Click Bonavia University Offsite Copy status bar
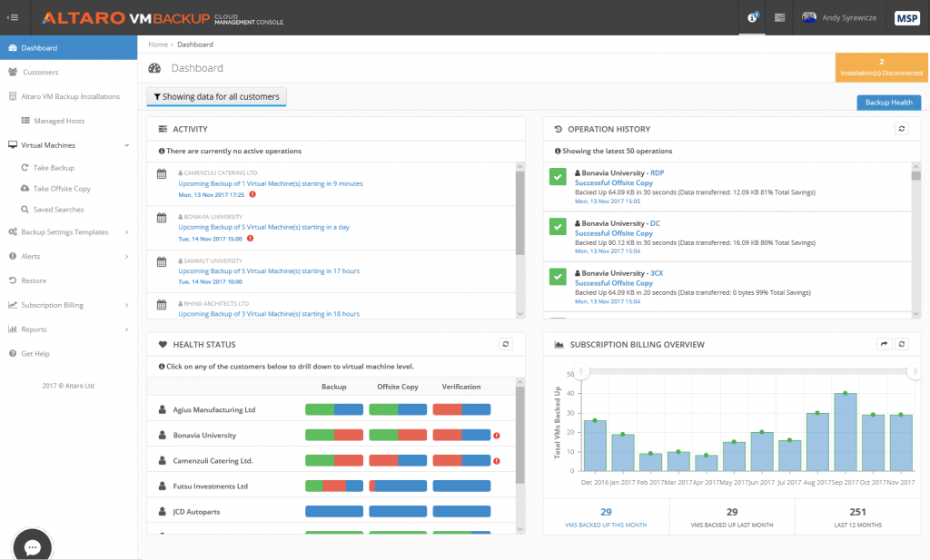930x560 pixels. click(x=398, y=435)
